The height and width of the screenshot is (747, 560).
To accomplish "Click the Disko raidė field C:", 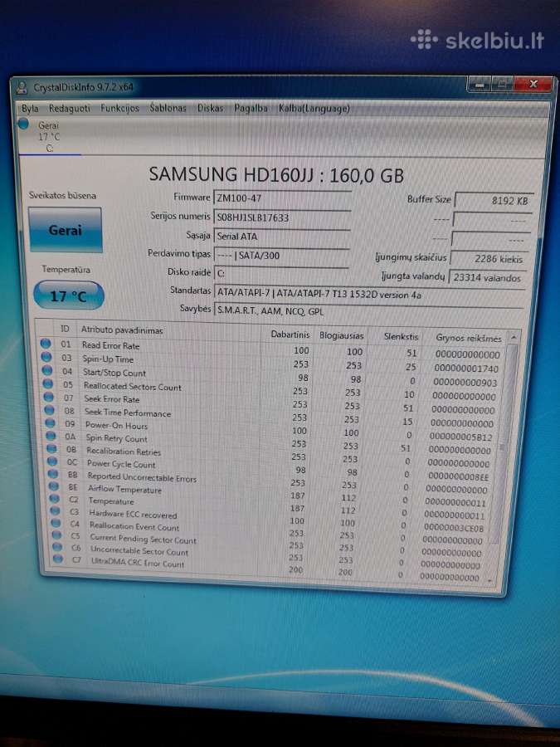I will [281, 273].
